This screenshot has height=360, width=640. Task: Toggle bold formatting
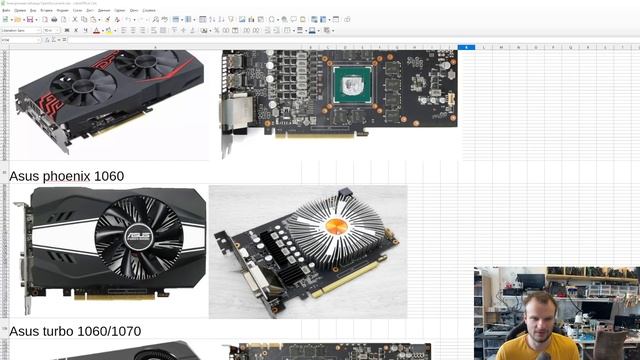67,30
